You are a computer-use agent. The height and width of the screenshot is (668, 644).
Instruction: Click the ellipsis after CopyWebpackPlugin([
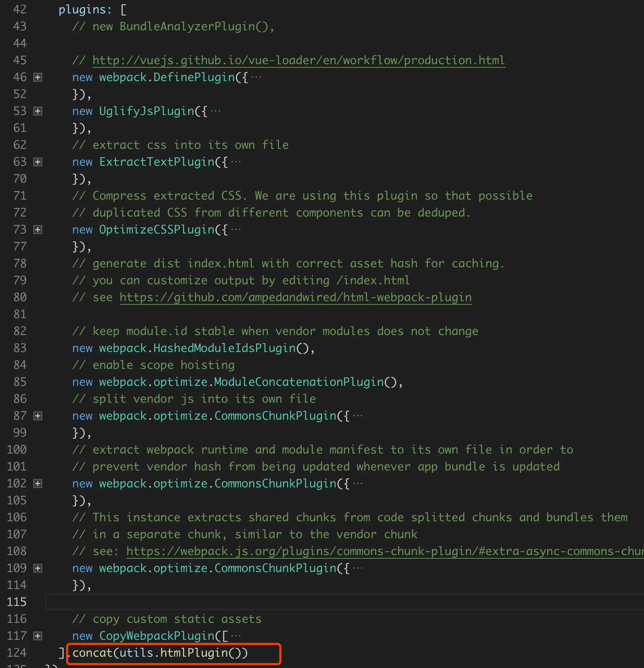point(236,636)
